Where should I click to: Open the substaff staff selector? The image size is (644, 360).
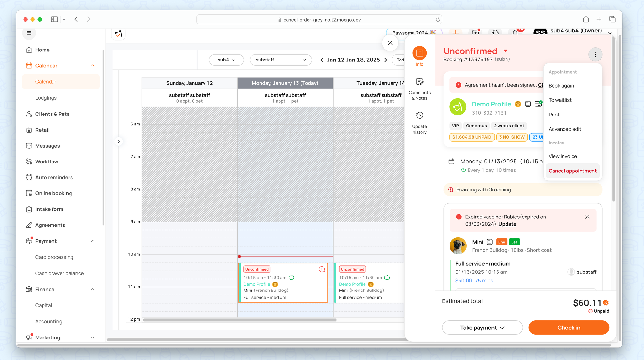tap(280, 60)
